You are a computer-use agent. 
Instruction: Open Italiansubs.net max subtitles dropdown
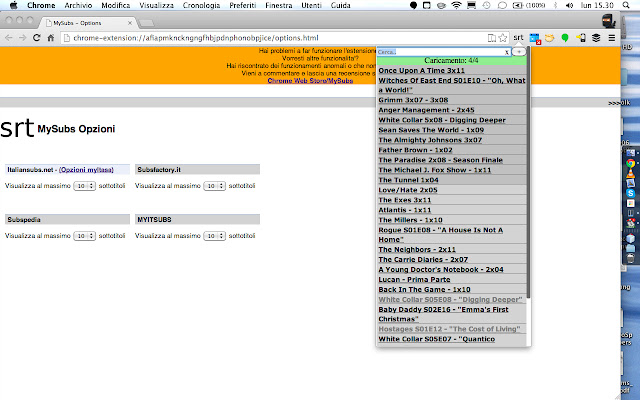pyautogui.click(x=85, y=186)
